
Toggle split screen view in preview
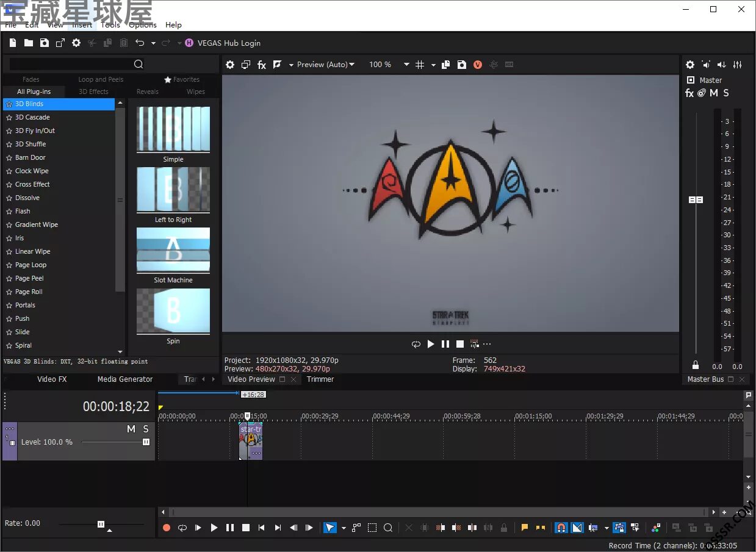278,65
